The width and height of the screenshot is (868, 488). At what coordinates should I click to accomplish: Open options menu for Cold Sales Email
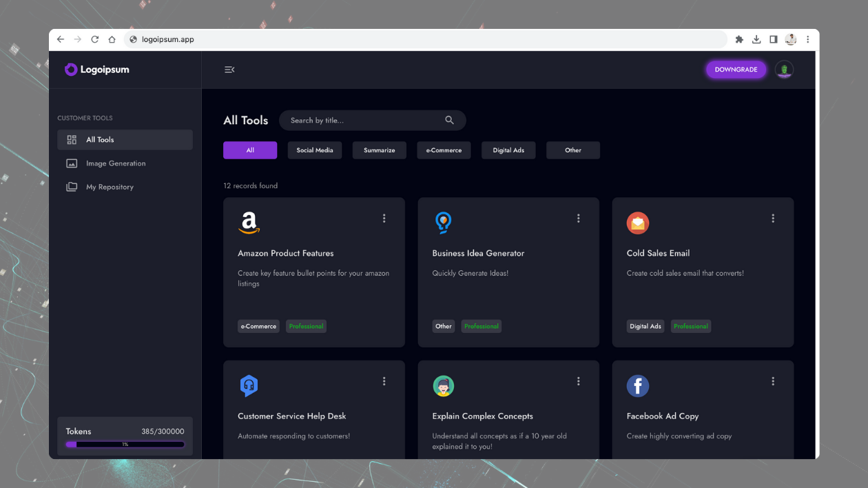coord(773,218)
